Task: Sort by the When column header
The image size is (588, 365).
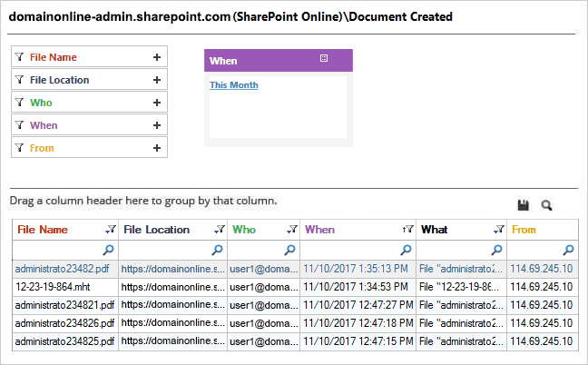Action: (x=319, y=229)
